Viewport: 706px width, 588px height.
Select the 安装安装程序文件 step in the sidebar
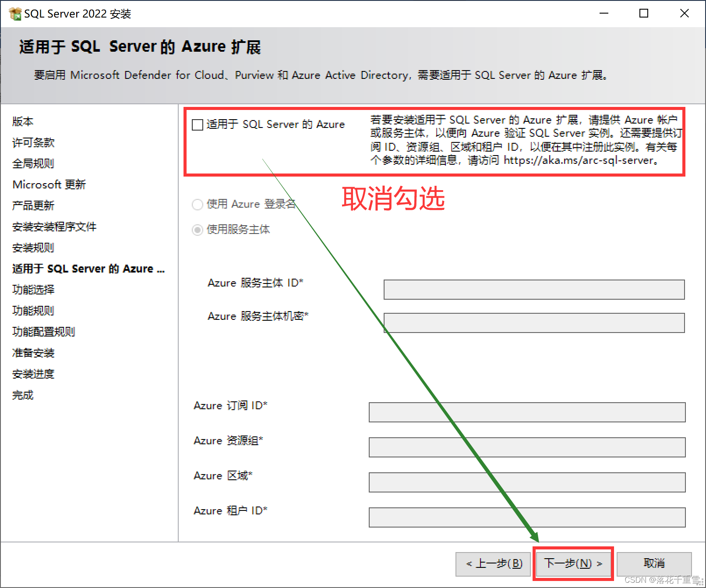[54, 227]
